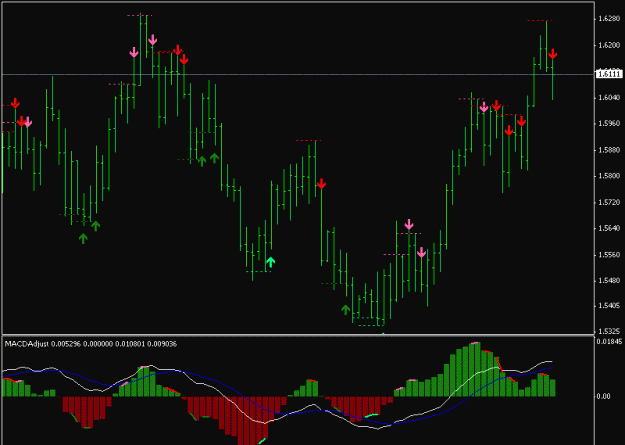
Task: Select the 1.6200 price scale label
Action: (x=607, y=45)
